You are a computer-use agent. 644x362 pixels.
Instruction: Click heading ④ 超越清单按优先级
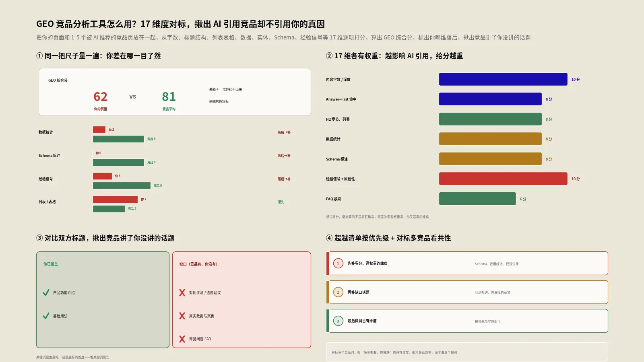click(x=388, y=238)
